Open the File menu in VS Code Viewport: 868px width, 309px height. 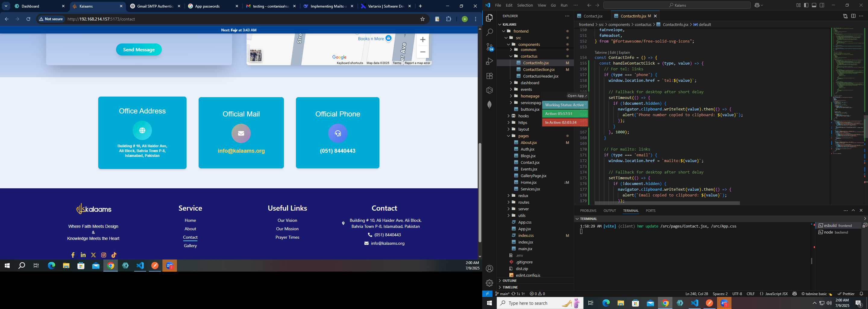point(498,5)
